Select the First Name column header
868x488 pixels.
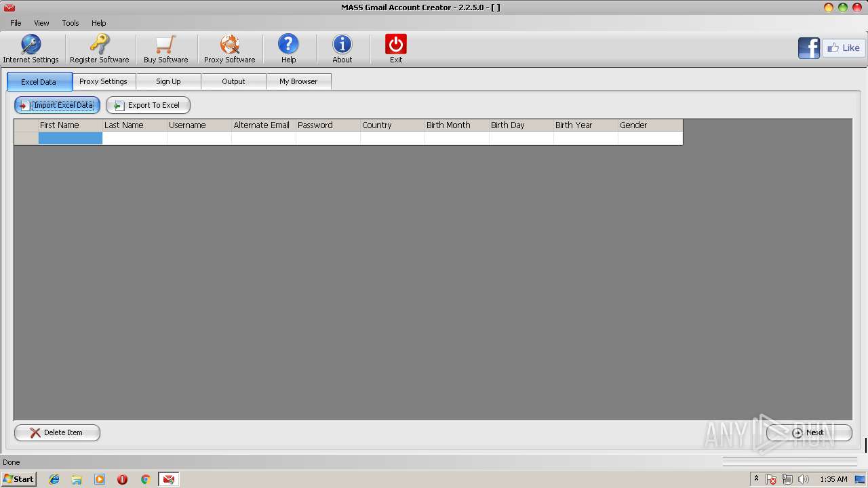click(x=70, y=125)
